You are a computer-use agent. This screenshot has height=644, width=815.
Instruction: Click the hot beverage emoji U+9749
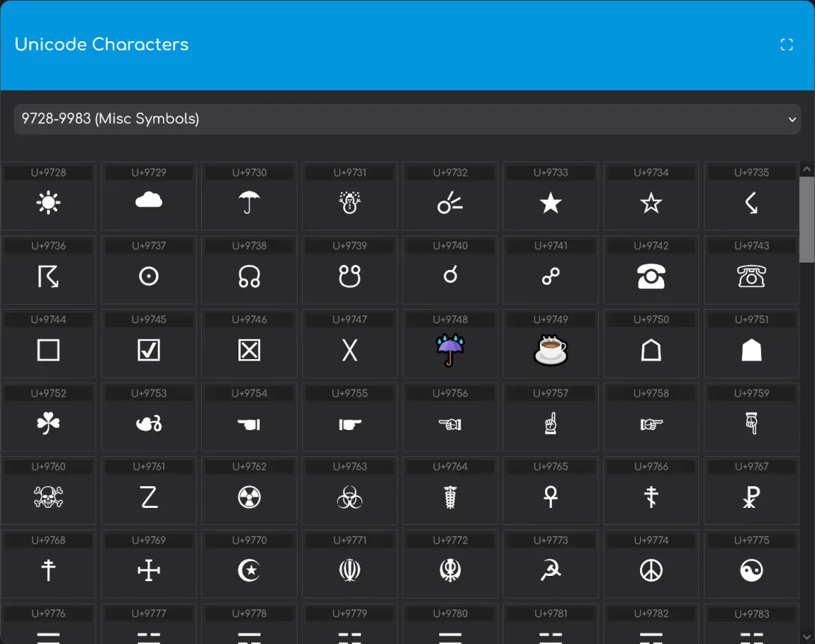[x=550, y=349]
